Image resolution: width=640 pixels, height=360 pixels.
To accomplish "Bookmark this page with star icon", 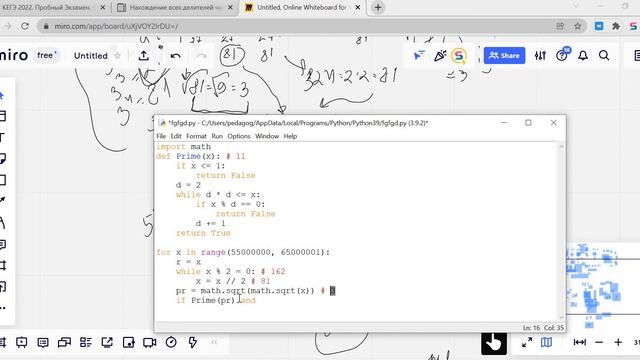I will 578,26.
